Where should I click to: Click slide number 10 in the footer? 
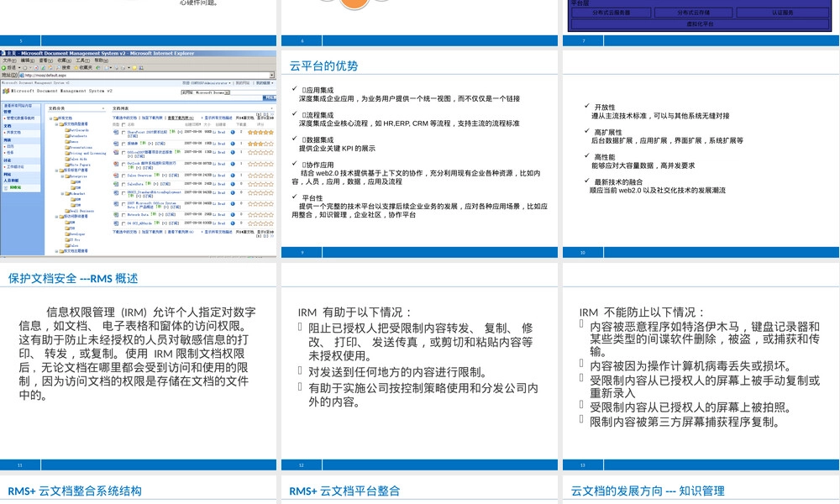click(x=583, y=253)
